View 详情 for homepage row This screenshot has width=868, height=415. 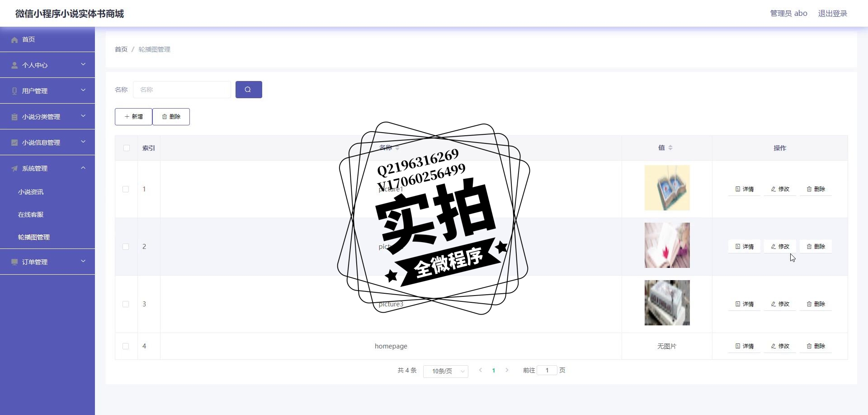click(x=744, y=346)
